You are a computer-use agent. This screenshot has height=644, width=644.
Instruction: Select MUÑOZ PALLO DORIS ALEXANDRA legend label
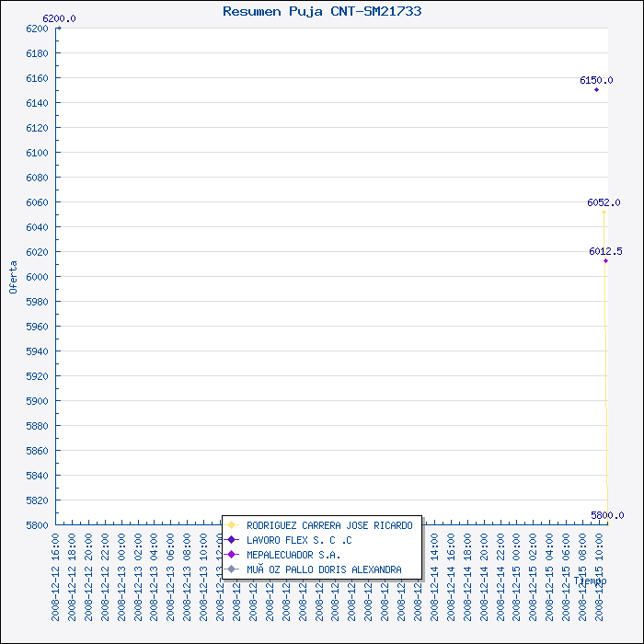point(324,569)
